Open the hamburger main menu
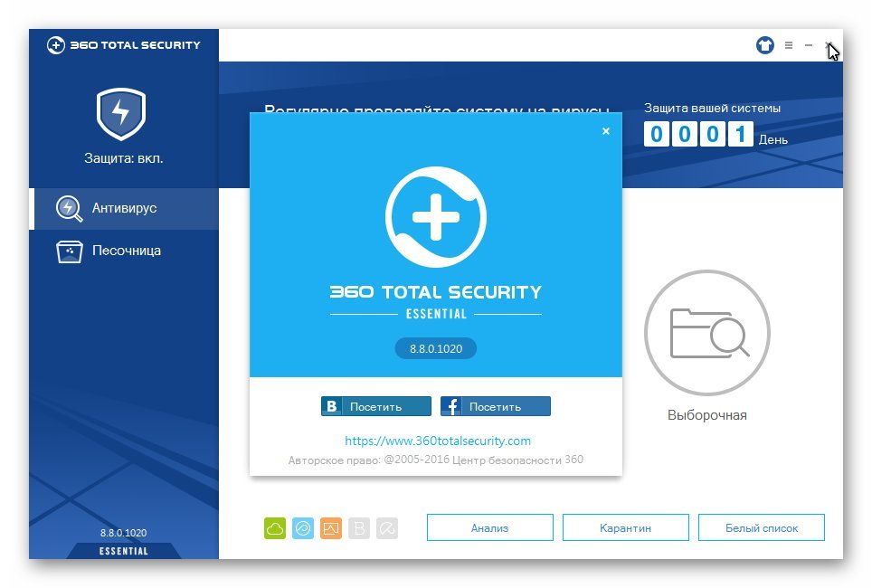This screenshot has width=872, height=588. click(x=789, y=45)
